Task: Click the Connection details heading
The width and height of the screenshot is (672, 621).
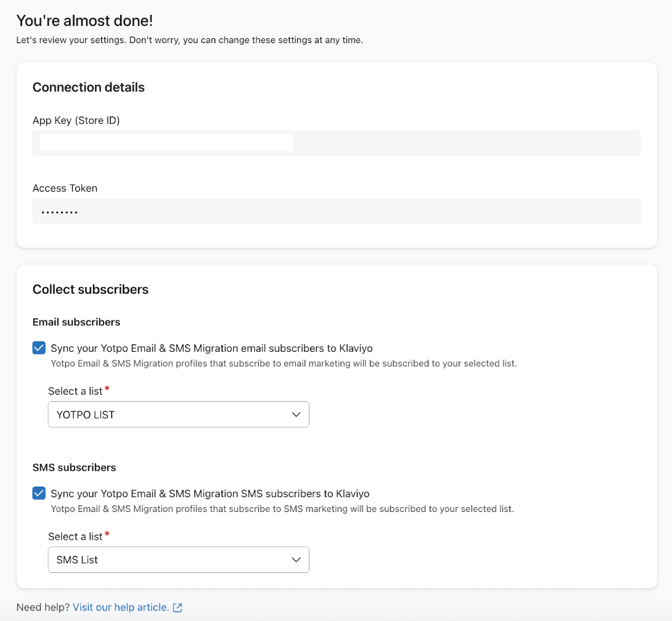Action: coord(88,87)
